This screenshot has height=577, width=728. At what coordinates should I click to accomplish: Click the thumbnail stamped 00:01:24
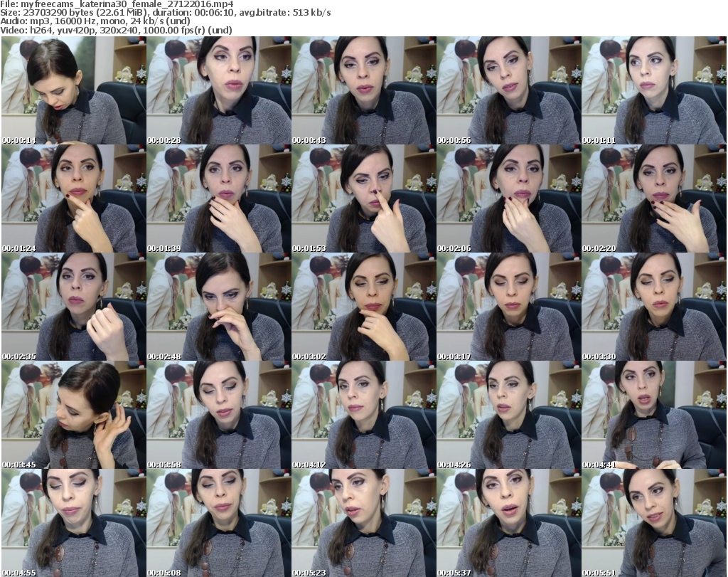(x=73, y=198)
